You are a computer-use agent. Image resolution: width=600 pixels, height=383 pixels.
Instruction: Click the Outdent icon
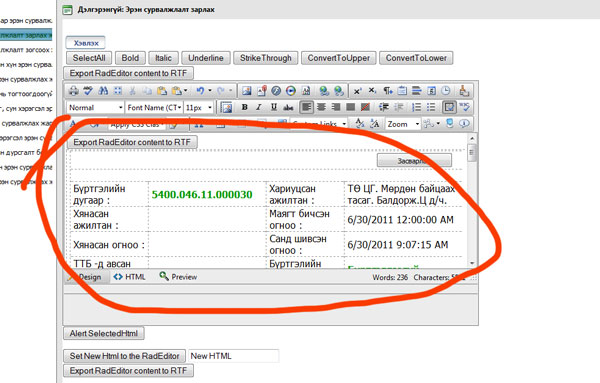(398, 108)
